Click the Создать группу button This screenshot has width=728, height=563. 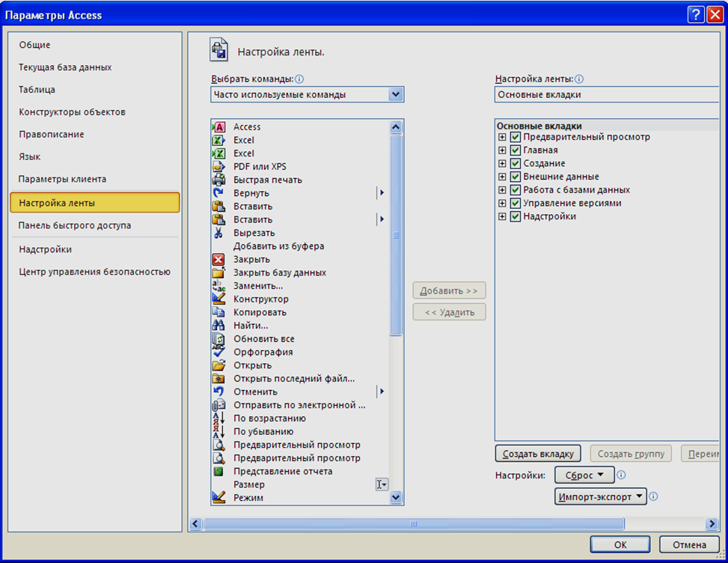[x=631, y=454]
